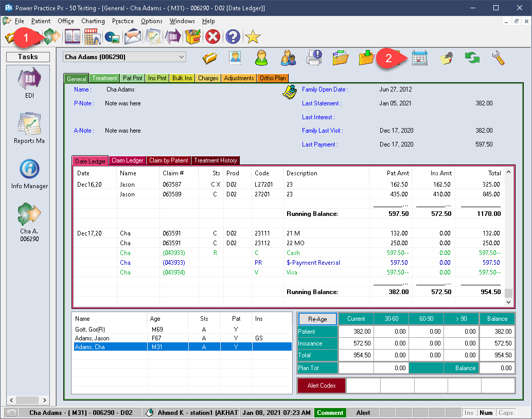Open Reports Ma task in Tasks panel
The image size is (532, 419).
[29, 129]
